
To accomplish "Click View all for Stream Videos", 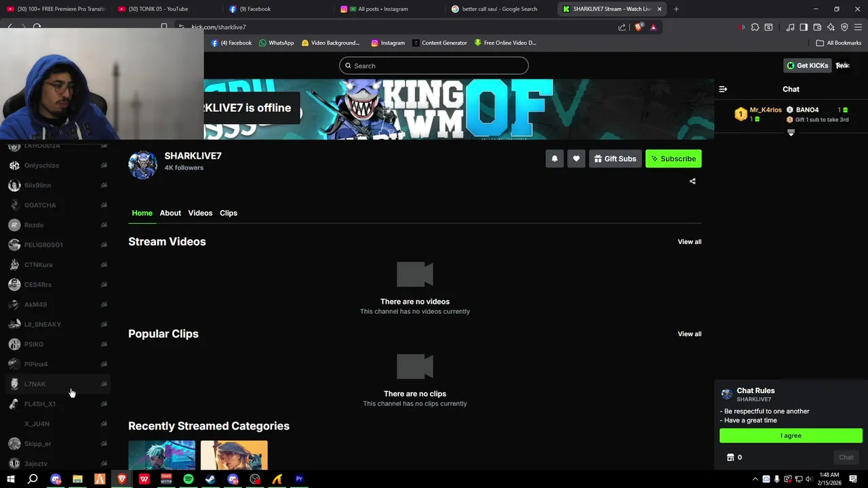I will [690, 242].
